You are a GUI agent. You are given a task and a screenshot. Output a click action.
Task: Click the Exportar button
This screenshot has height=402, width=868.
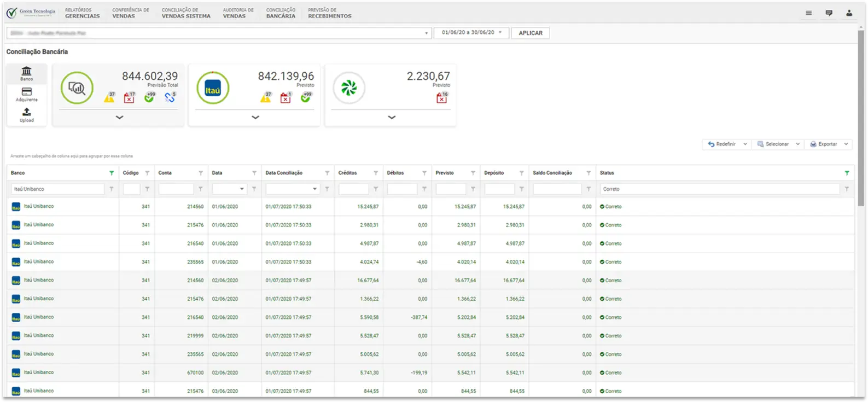tap(823, 144)
